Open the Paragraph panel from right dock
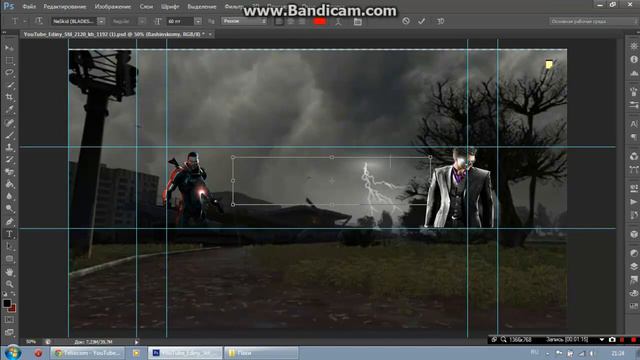640x360 pixels. point(634,137)
